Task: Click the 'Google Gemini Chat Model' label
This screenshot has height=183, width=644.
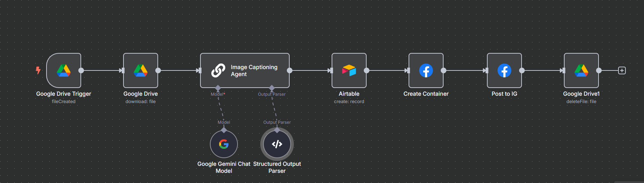Action: (x=224, y=168)
